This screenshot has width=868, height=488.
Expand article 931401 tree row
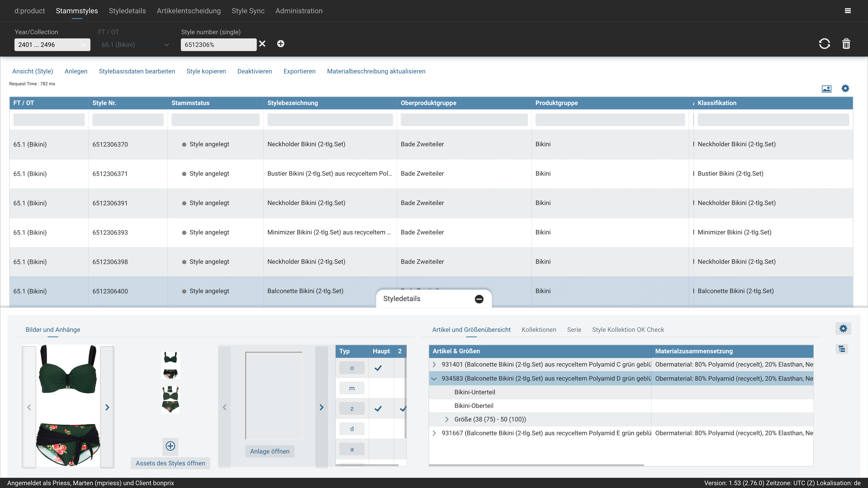tap(434, 364)
